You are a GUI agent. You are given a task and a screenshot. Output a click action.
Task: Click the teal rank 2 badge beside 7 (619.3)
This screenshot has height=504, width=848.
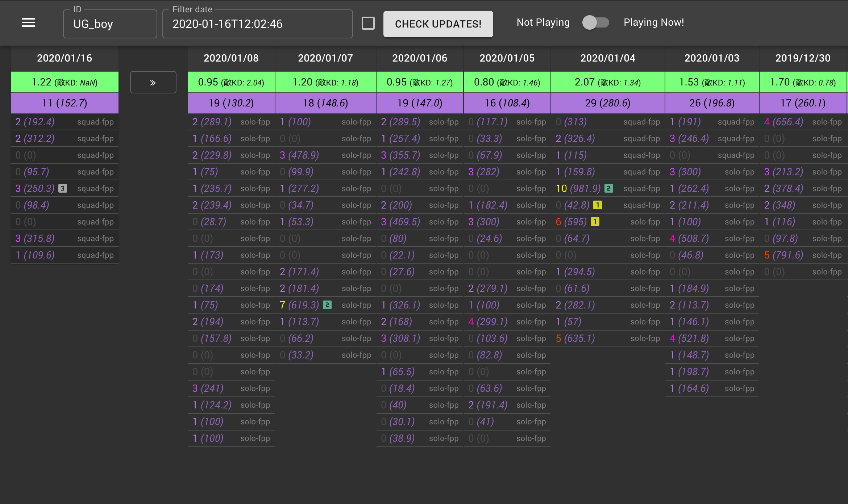pyautogui.click(x=327, y=305)
